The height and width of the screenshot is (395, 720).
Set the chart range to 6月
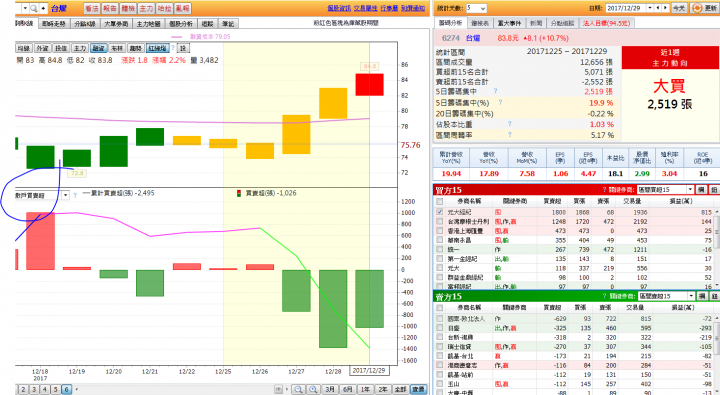click(348, 389)
